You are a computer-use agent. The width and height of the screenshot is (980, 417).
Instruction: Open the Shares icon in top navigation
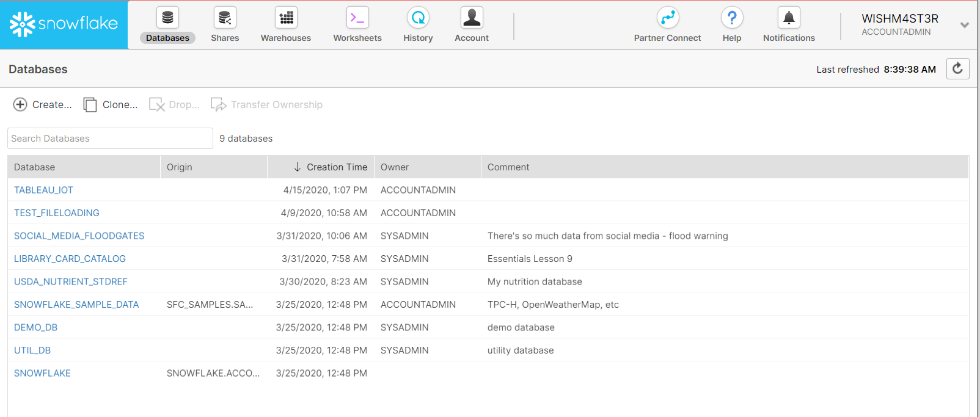pos(225,18)
